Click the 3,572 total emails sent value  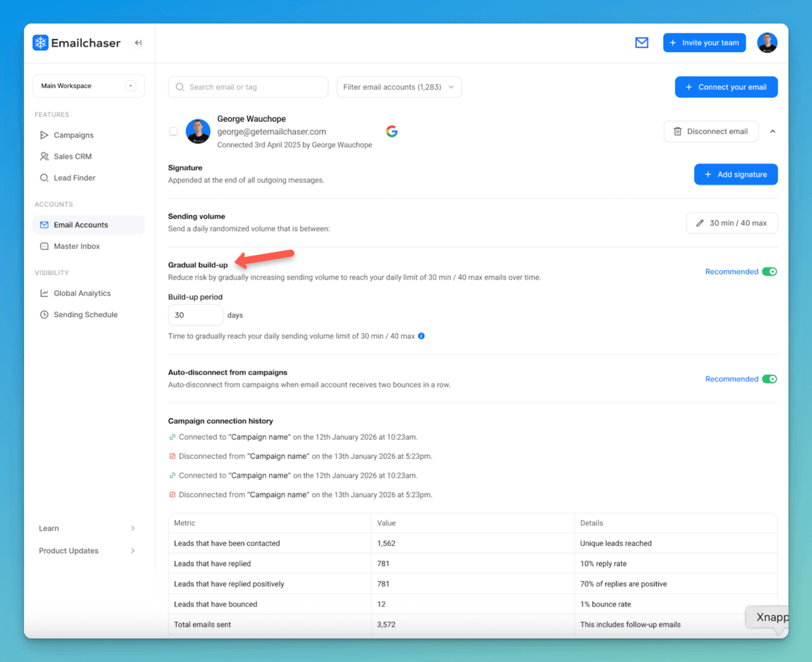click(387, 625)
